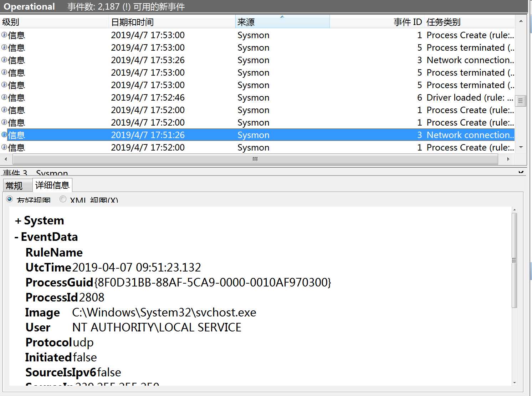Image resolution: width=532 pixels, height=396 pixels.
Task: Sort by 事件 ID column header
Action: coord(377,22)
